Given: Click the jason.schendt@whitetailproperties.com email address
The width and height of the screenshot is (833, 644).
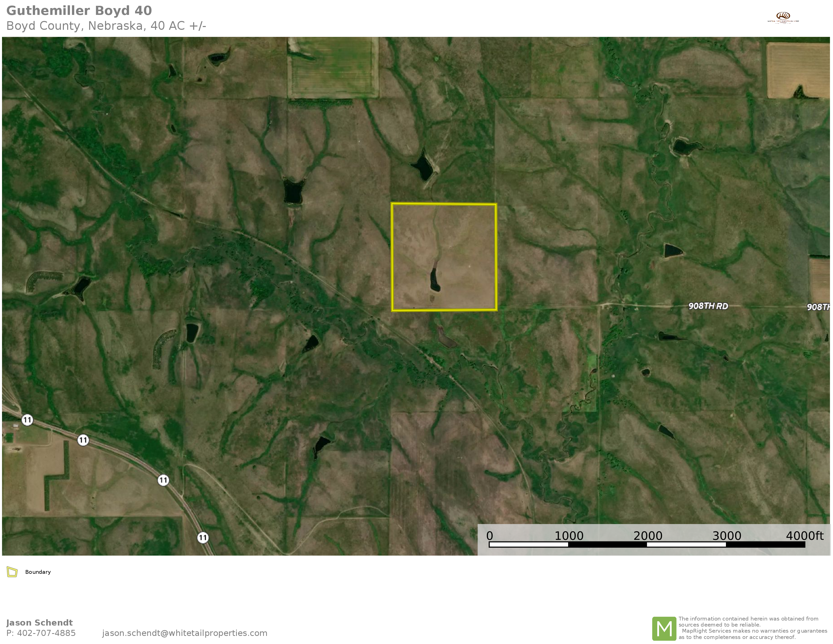Looking at the screenshot, I should 185,633.
